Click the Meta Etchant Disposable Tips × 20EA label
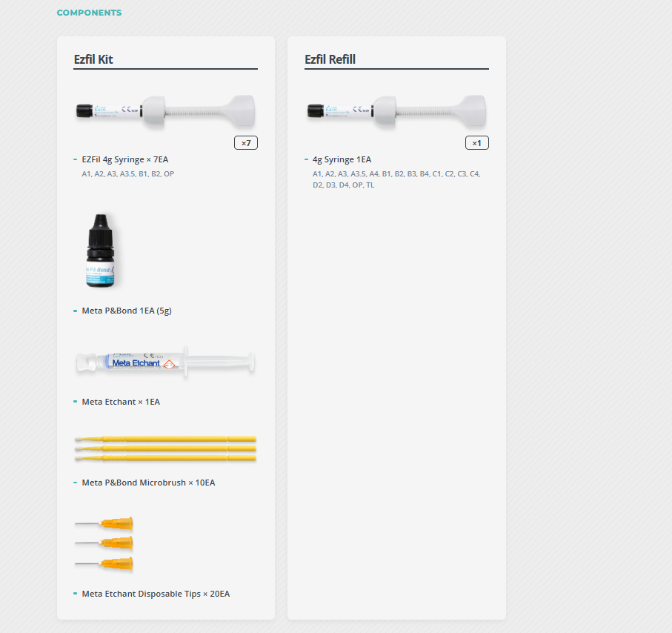The height and width of the screenshot is (633, 672). (x=156, y=594)
